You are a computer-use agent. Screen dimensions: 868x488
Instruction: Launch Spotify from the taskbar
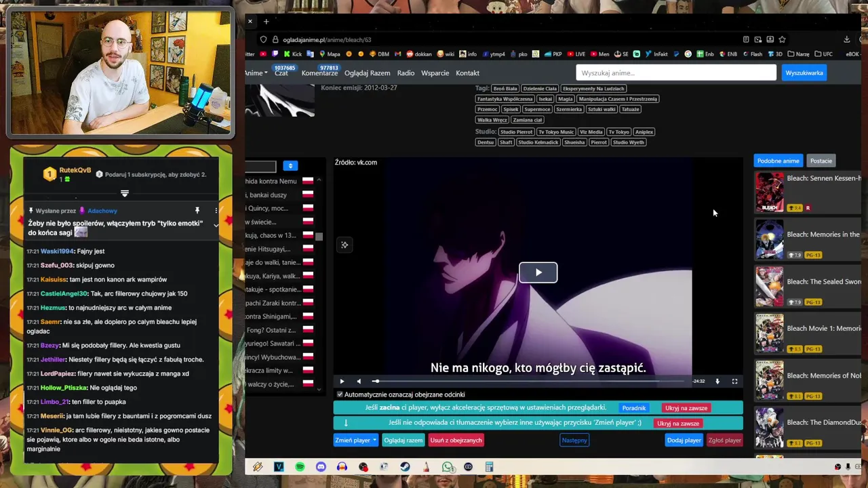click(x=300, y=467)
